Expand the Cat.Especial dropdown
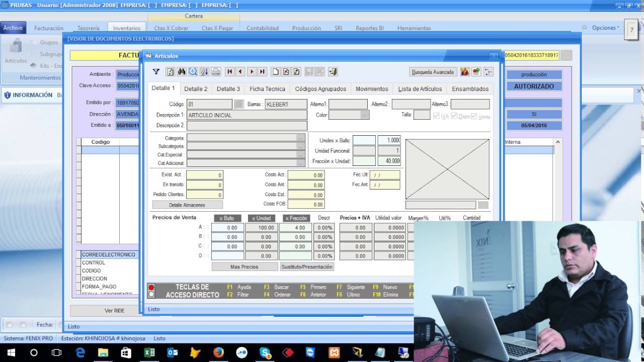Screen dimensions: 644x362 pyautogui.click(x=301, y=155)
